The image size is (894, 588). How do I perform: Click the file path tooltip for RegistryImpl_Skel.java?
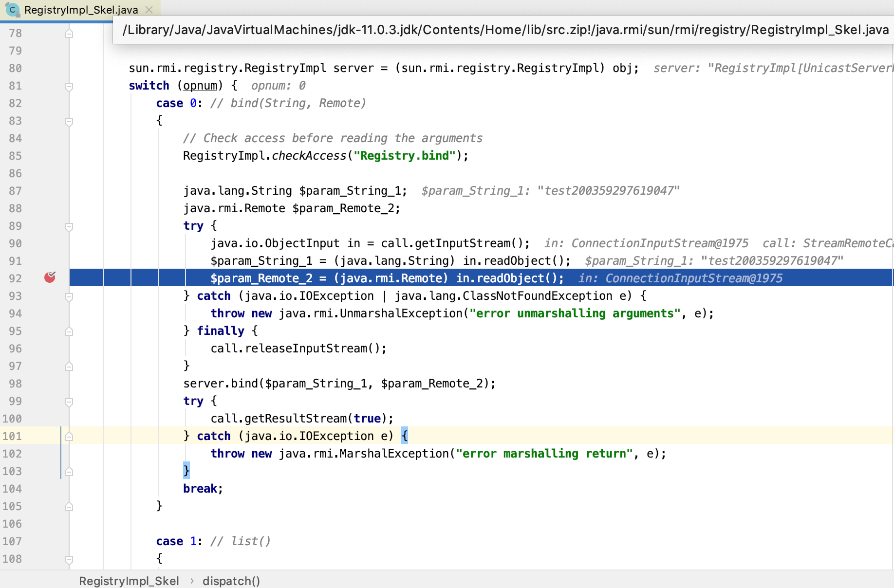(505, 30)
